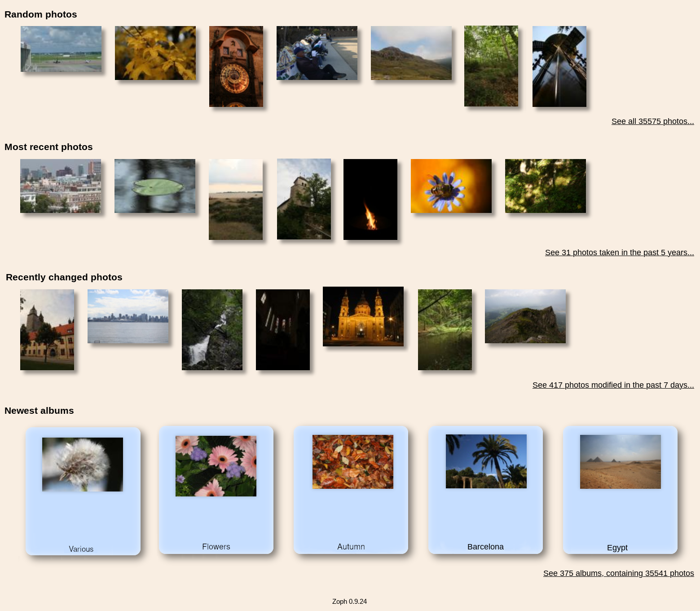Open the Barcelona album palm tree cover
Screen dimensions: 700x611
pyautogui.click(x=486, y=461)
